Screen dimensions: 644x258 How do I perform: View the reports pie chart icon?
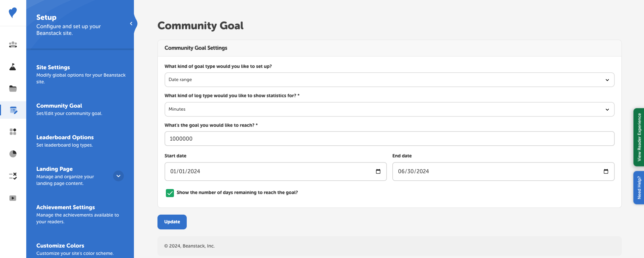coord(13,154)
